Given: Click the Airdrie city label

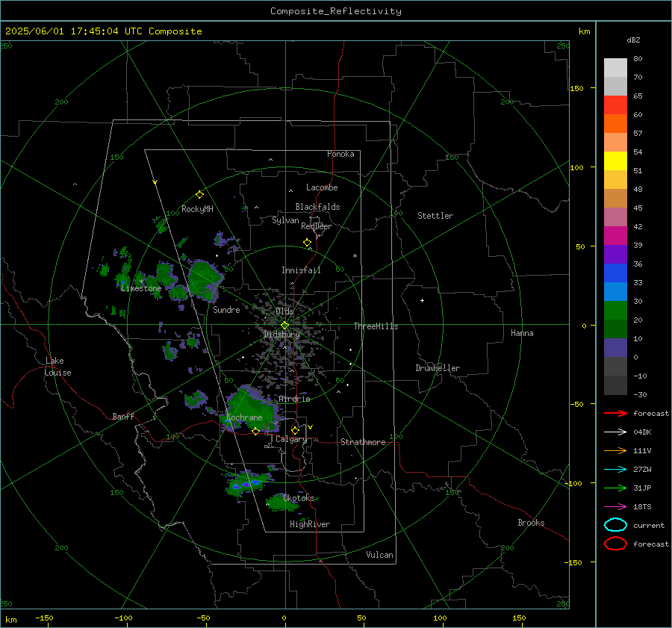Looking at the screenshot, I should (294, 399).
